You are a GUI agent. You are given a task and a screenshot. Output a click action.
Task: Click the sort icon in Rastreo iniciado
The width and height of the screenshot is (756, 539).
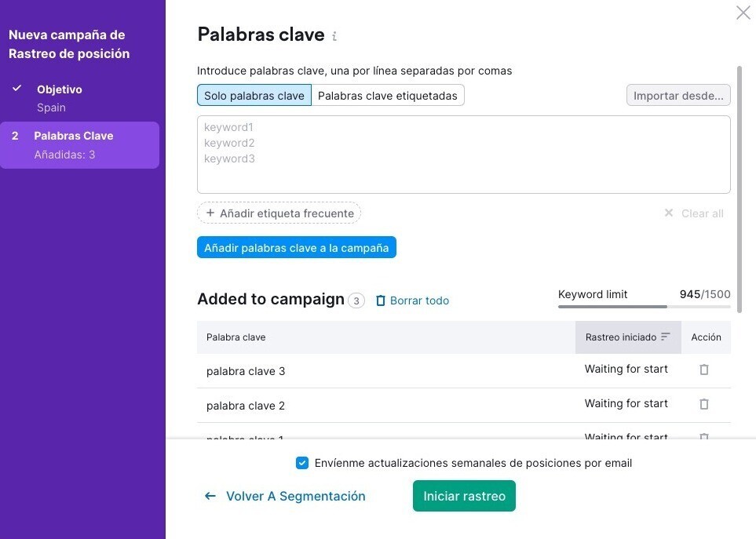666,337
